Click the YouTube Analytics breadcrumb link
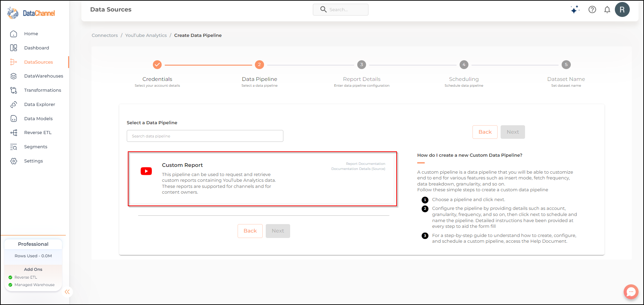Screen dimensions: 644x305 point(146,35)
